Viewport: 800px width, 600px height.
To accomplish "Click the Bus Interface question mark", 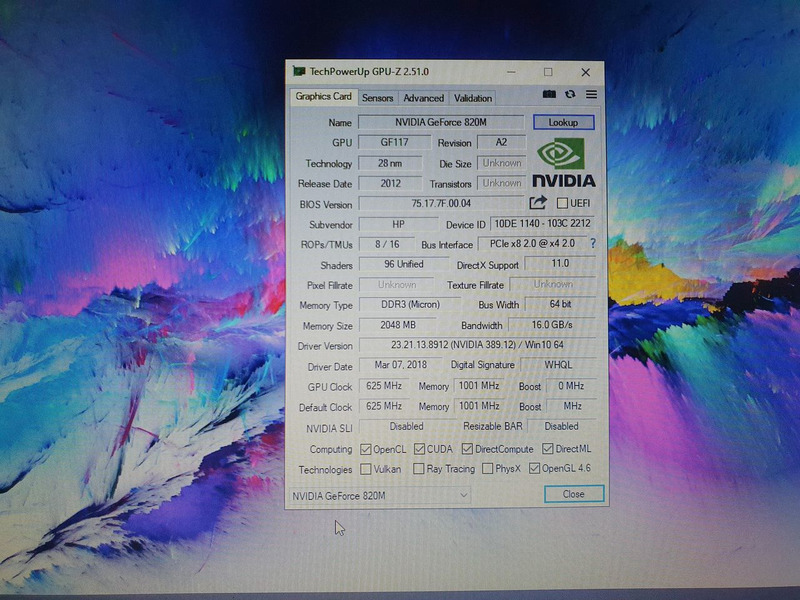I will tap(593, 243).
